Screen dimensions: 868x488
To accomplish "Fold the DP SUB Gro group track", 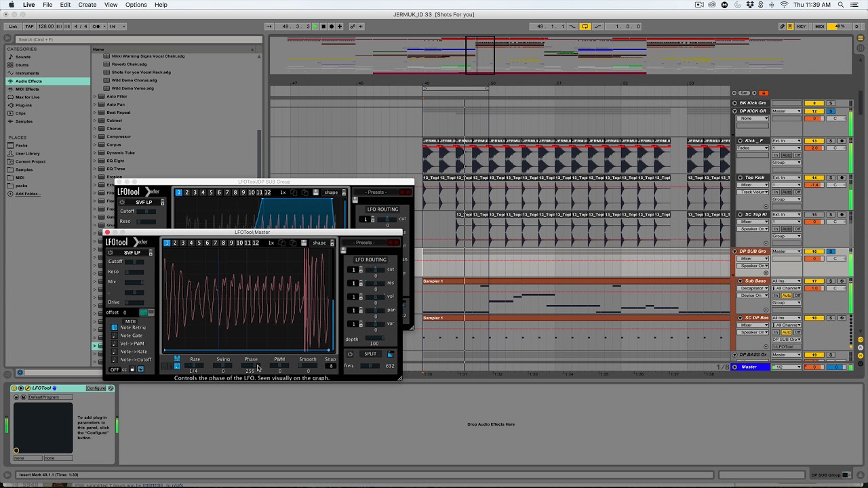I will 734,251.
